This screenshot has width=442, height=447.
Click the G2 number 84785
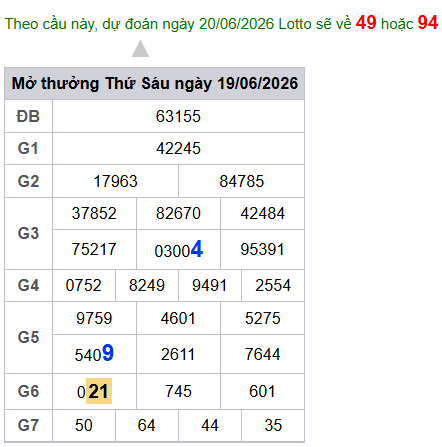tap(242, 181)
